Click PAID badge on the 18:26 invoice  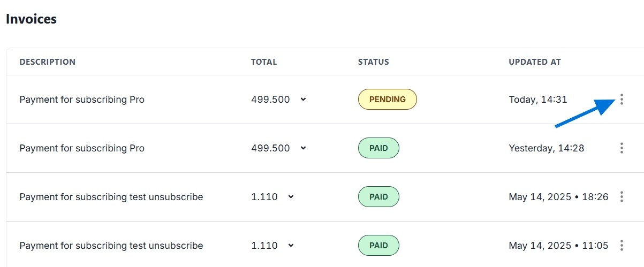[378, 197]
